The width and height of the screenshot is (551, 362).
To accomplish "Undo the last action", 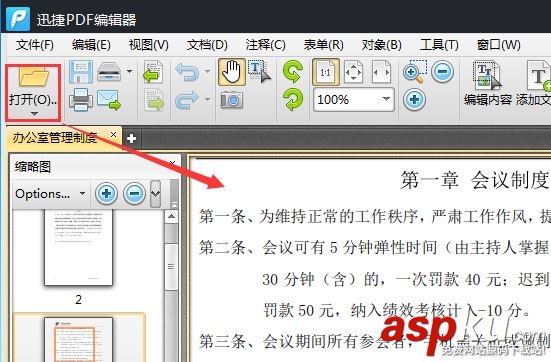I will [x=187, y=72].
